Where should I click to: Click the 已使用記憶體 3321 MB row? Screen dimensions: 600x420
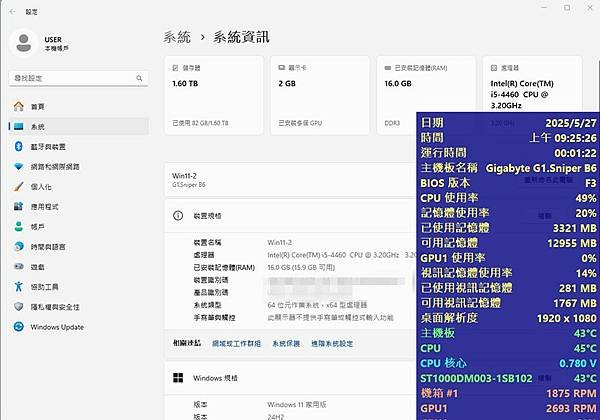508,228
